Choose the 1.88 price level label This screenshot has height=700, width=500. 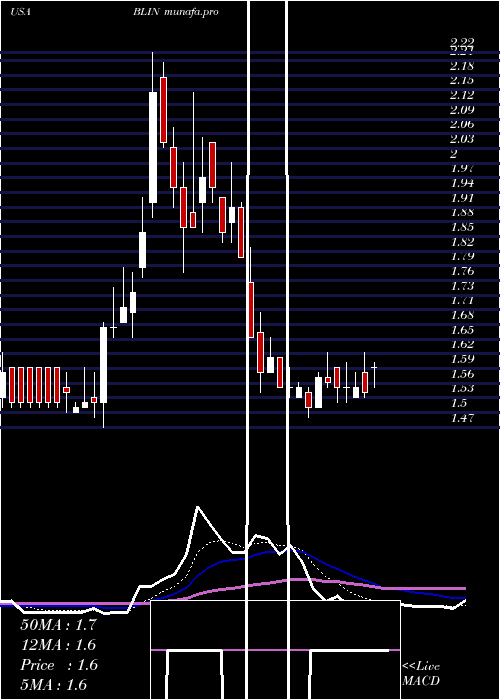pos(462,212)
